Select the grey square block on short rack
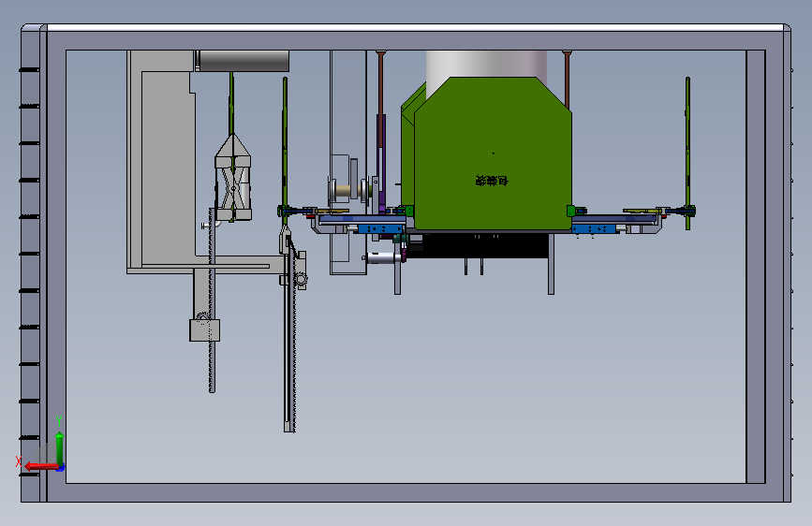Screen dimensions: 812x526 (x=204, y=330)
